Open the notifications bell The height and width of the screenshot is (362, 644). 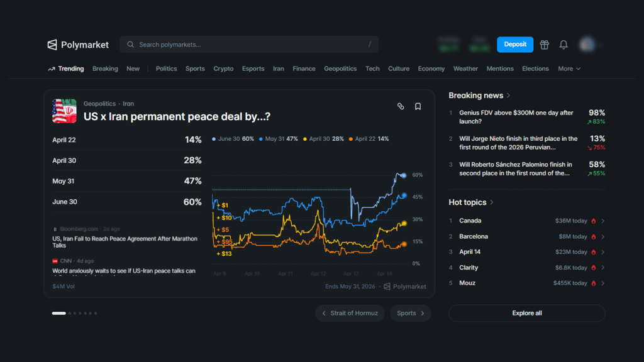tap(563, 45)
